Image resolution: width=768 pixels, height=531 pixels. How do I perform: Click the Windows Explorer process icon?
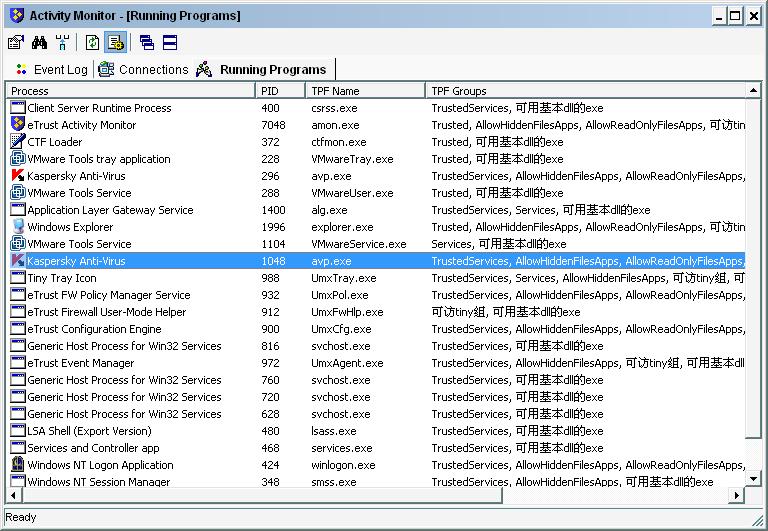point(18,227)
